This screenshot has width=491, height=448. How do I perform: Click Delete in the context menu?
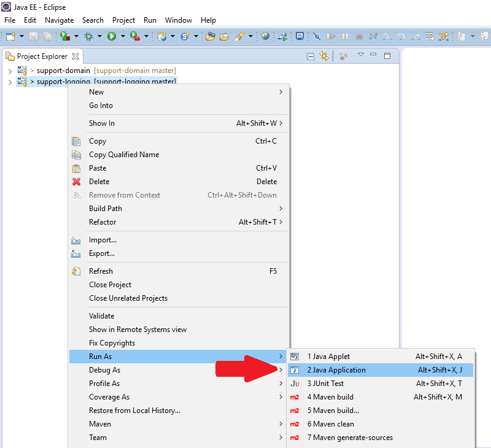[x=99, y=182]
